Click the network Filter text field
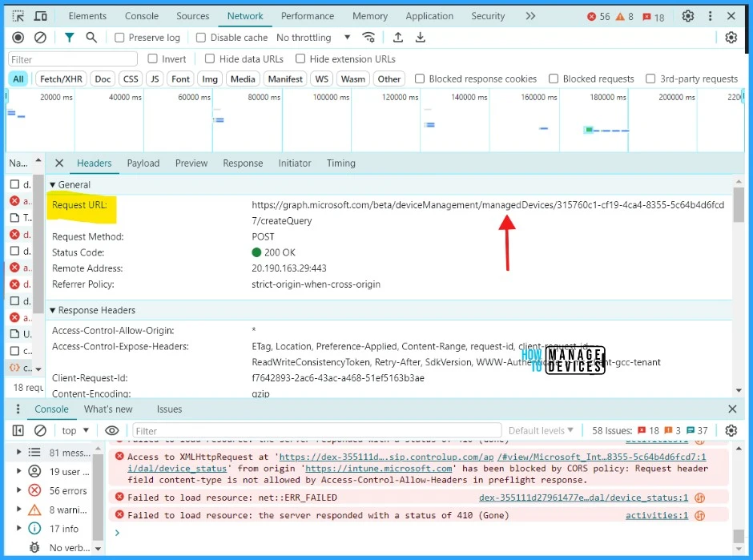Image resolution: width=753 pixels, height=560 pixels. point(73,59)
